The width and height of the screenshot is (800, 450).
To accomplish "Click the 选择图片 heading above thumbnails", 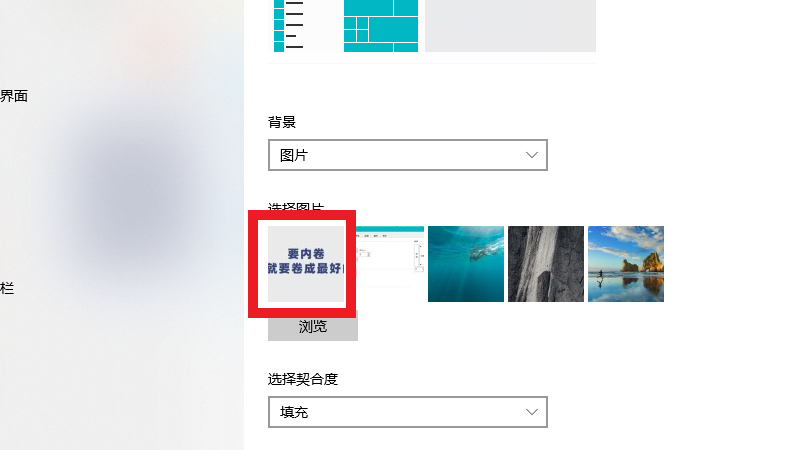I will point(296,207).
